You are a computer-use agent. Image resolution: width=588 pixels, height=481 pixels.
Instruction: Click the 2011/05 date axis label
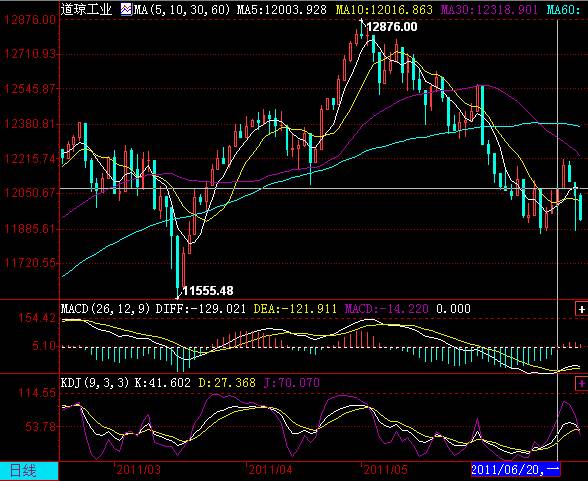tap(385, 470)
